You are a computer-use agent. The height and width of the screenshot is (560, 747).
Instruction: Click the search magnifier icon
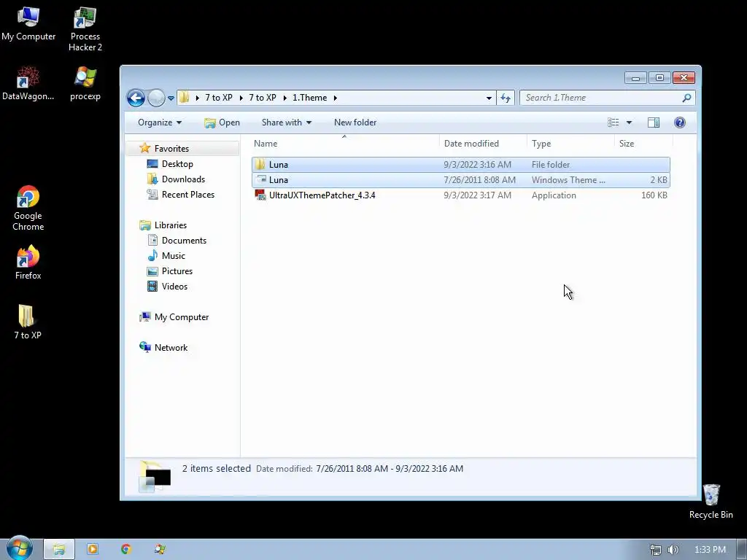click(686, 98)
